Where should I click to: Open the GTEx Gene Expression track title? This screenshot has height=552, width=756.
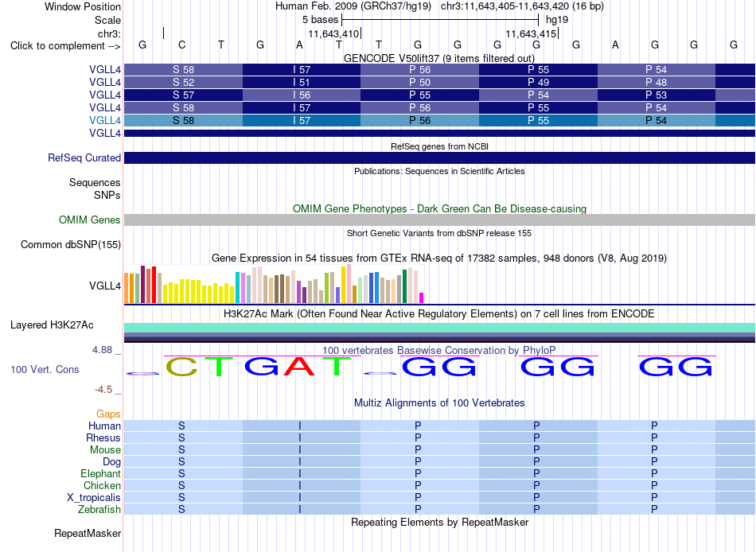click(x=439, y=258)
